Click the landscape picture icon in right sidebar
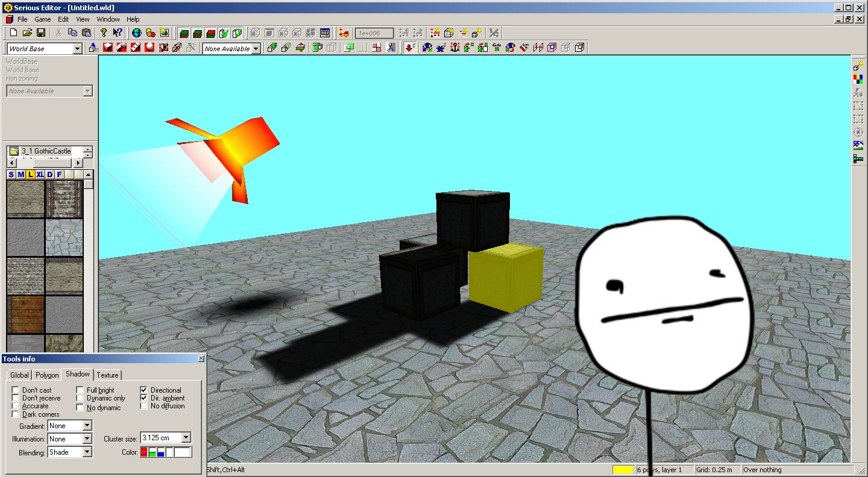 (858, 145)
